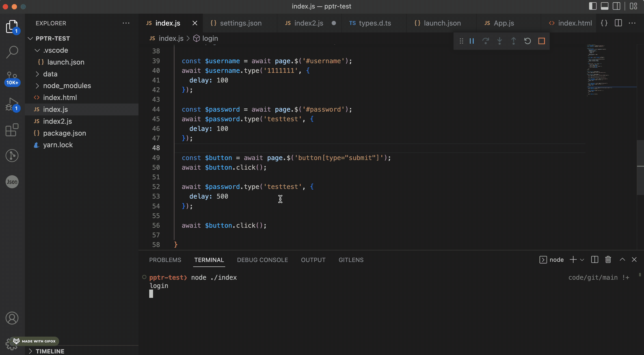This screenshot has width=644, height=355.
Task: Restart the debug session
Action: click(527, 41)
